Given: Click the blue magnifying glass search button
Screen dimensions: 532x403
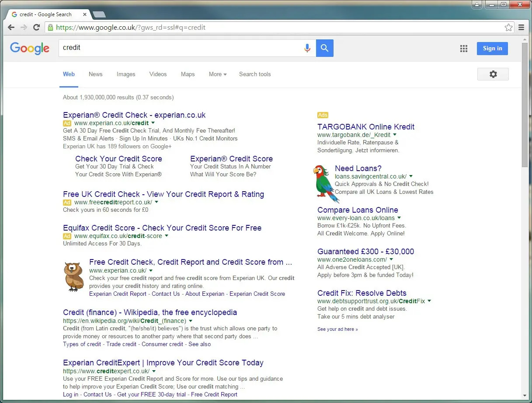Looking at the screenshot, I should click(x=324, y=48).
